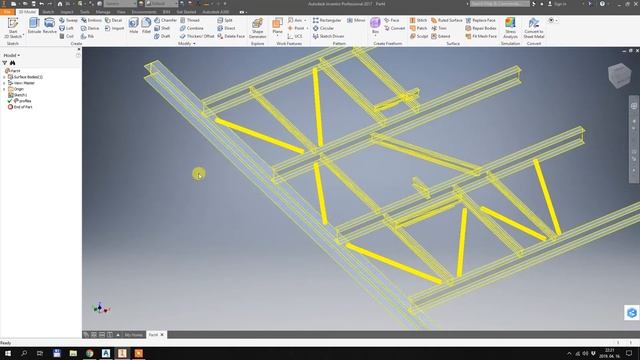Select the Trim surface tool

(x=439, y=28)
